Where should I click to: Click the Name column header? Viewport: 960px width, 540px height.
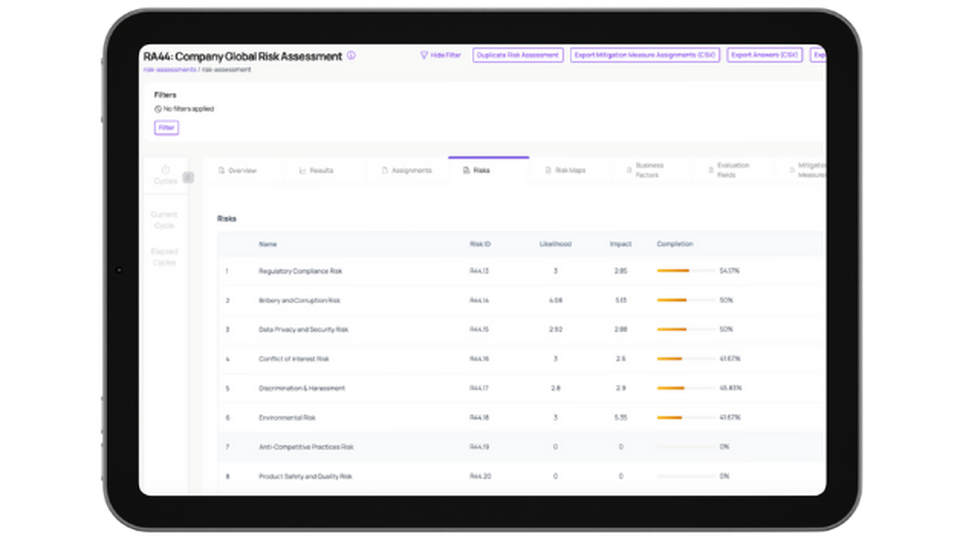coord(268,244)
